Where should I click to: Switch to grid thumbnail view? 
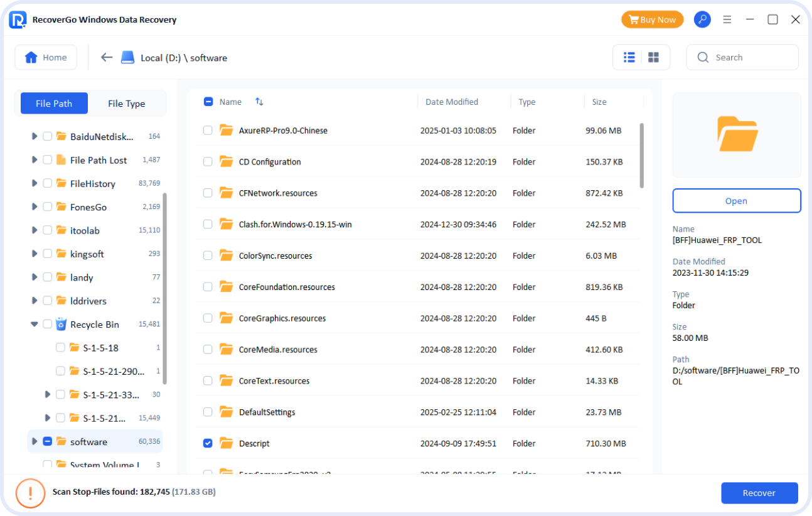click(653, 56)
